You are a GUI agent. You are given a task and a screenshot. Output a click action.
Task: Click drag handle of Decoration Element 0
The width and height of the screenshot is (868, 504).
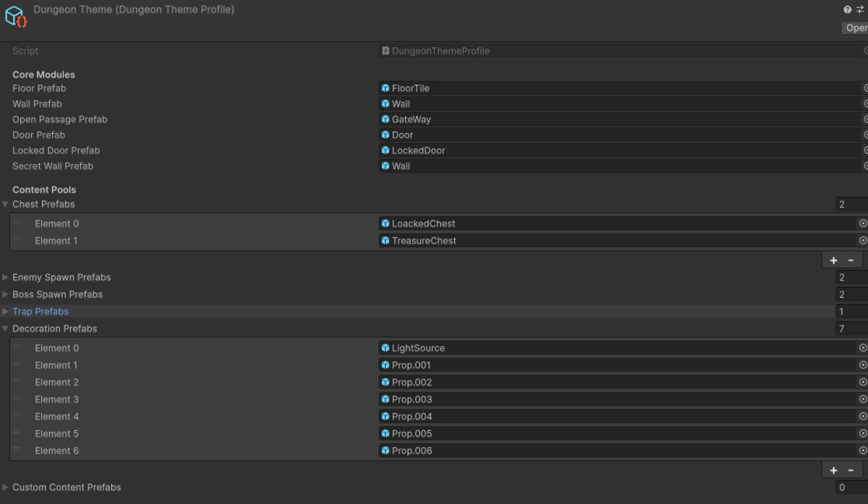point(17,347)
